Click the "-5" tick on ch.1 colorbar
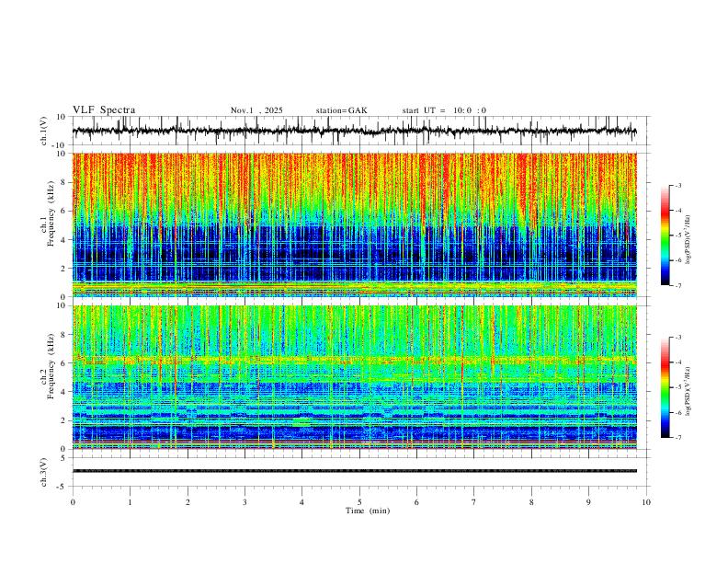The width and height of the screenshot is (728, 563). pyautogui.click(x=678, y=236)
